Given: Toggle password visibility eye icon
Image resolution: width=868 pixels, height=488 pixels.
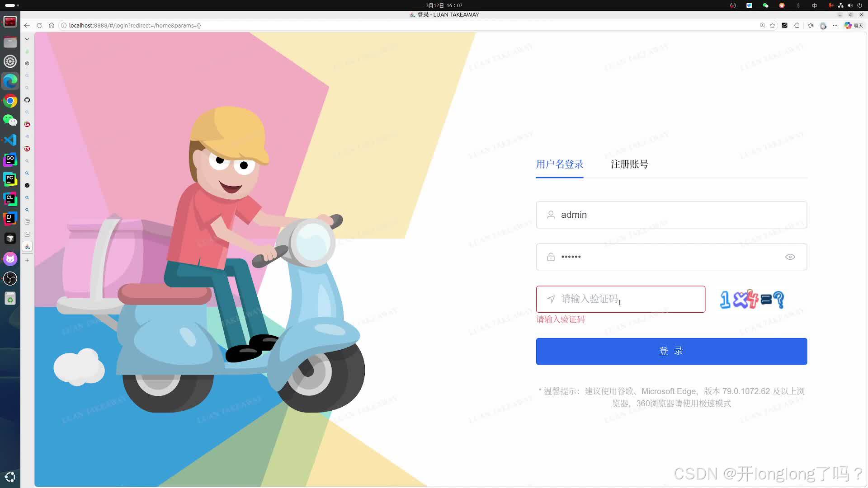Looking at the screenshot, I should tap(790, 257).
